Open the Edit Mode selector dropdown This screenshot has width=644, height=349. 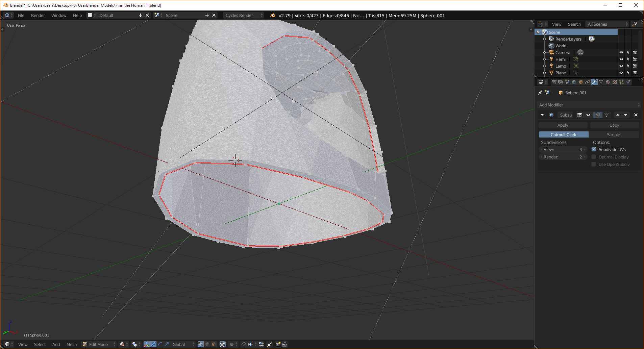[x=99, y=344]
